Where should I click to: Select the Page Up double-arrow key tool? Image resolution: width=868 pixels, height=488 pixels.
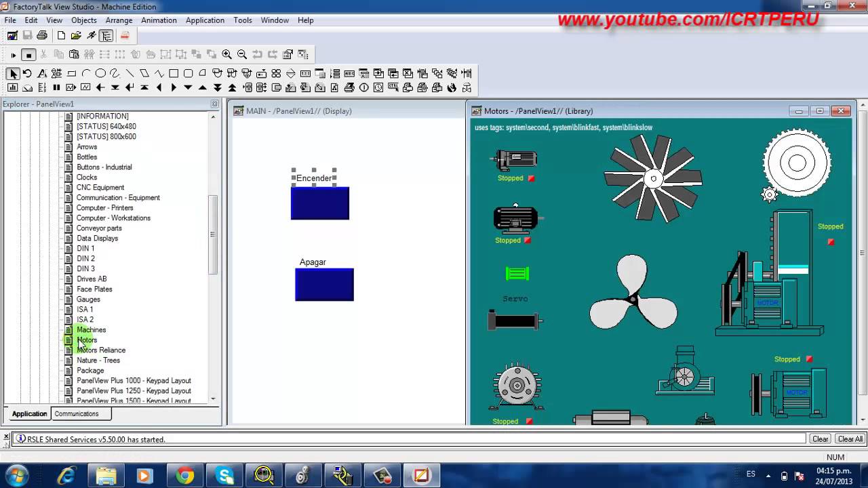232,87
